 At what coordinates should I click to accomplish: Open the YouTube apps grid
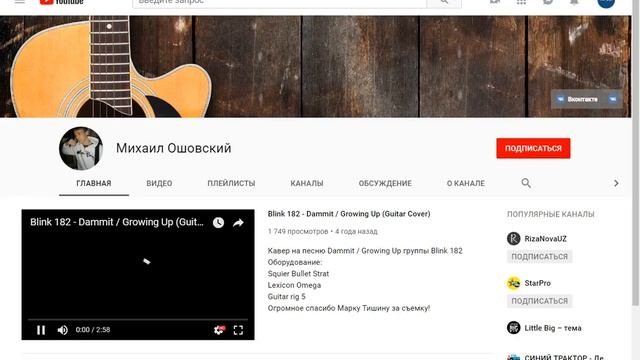(x=521, y=2)
